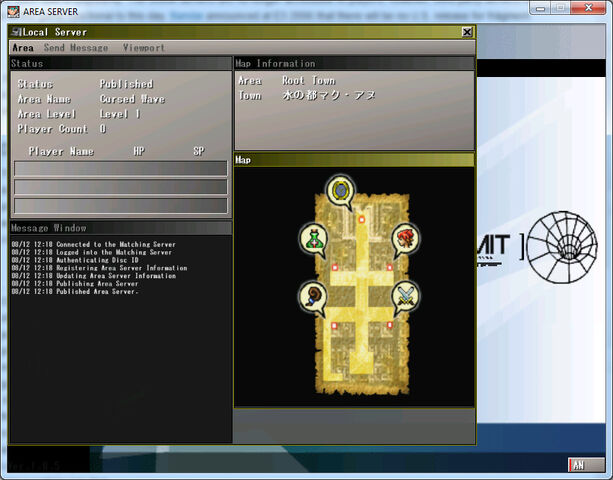Image resolution: width=613 pixels, height=480 pixels.
Task: Click the red-haired character map icon
Action: pos(405,239)
